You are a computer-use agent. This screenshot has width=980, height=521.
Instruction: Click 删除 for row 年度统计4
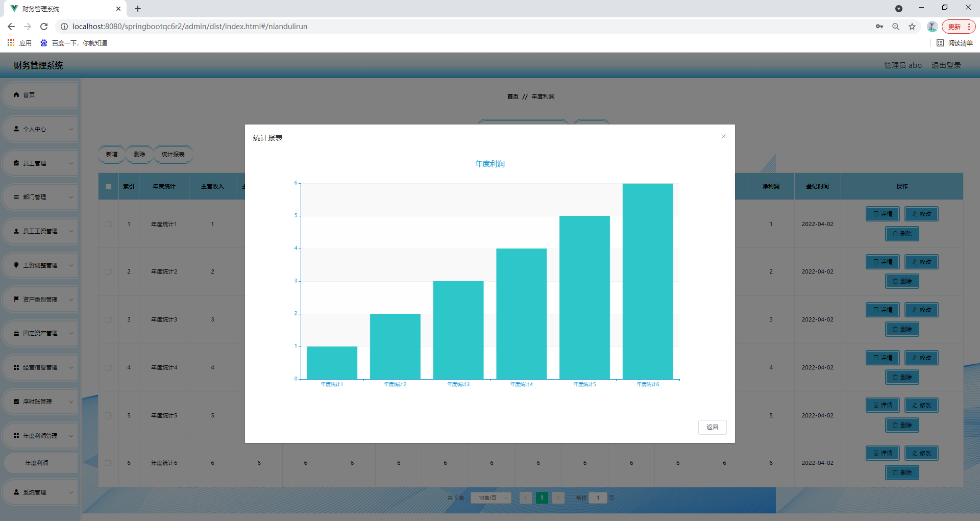pos(902,377)
